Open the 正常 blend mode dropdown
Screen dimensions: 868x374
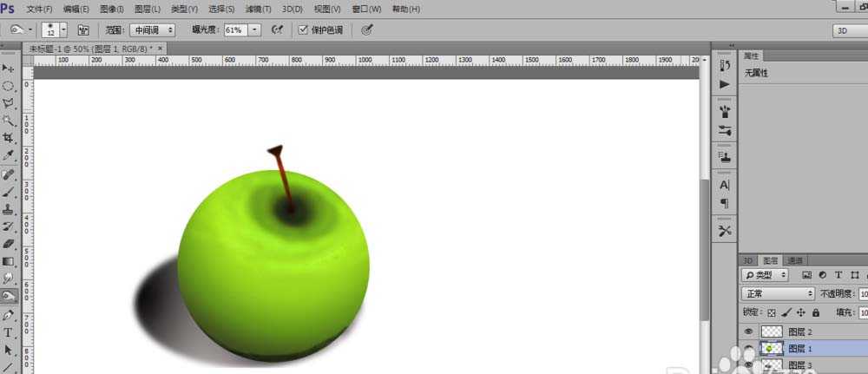tap(777, 294)
